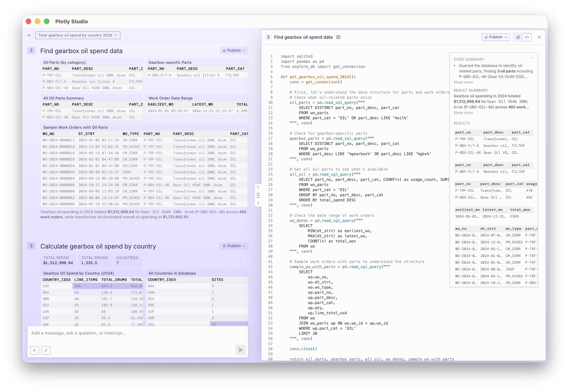Click usage count 492 in results
Viewport: 570px width, 392px height.
tap(529, 197)
